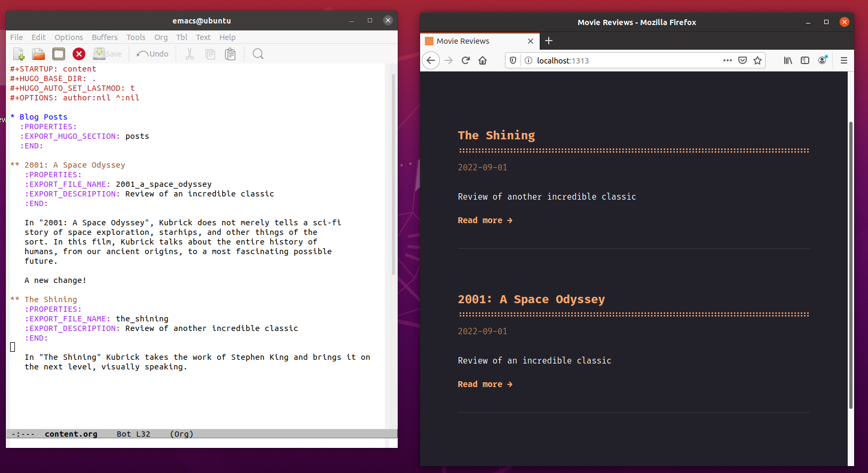
Task: Click 'Review of an incredible classic' in Firefox
Action: [x=534, y=360]
